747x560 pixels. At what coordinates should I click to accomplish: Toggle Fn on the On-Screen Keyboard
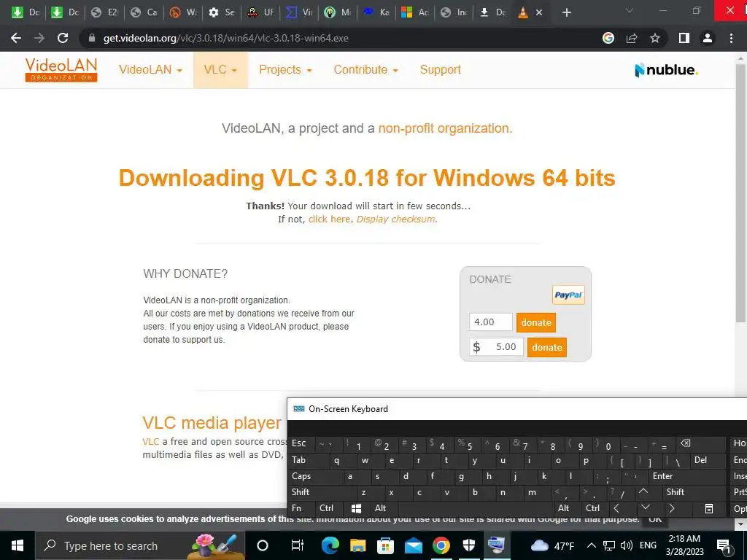[301, 508]
